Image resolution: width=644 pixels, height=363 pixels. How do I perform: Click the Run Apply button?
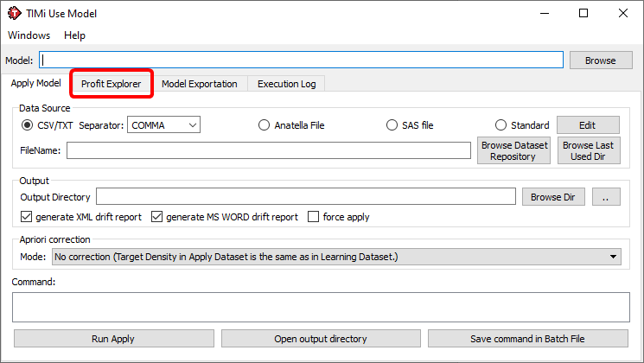(x=114, y=338)
